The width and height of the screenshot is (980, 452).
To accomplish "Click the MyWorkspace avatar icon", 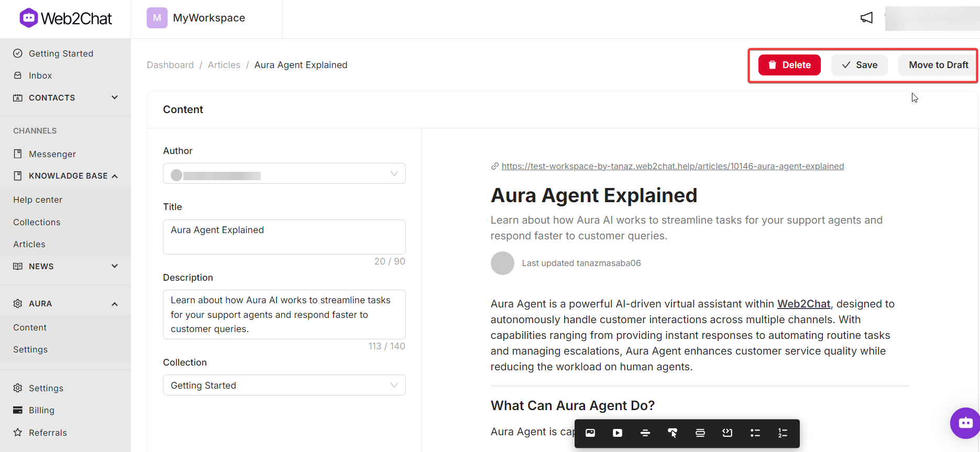I will tap(157, 18).
